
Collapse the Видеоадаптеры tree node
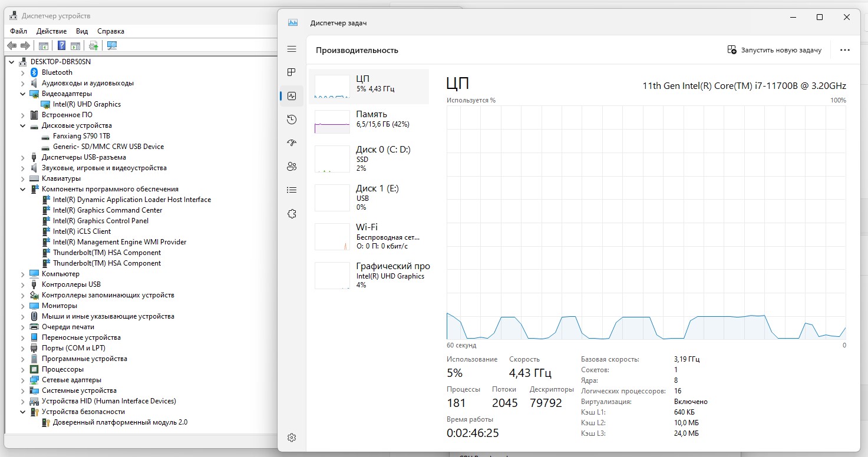pos(22,94)
